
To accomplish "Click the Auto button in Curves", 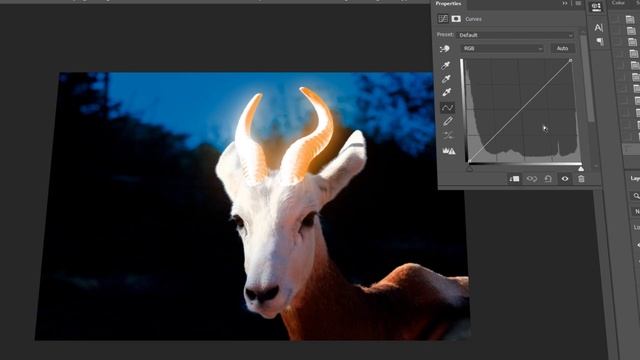I will 562,48.
